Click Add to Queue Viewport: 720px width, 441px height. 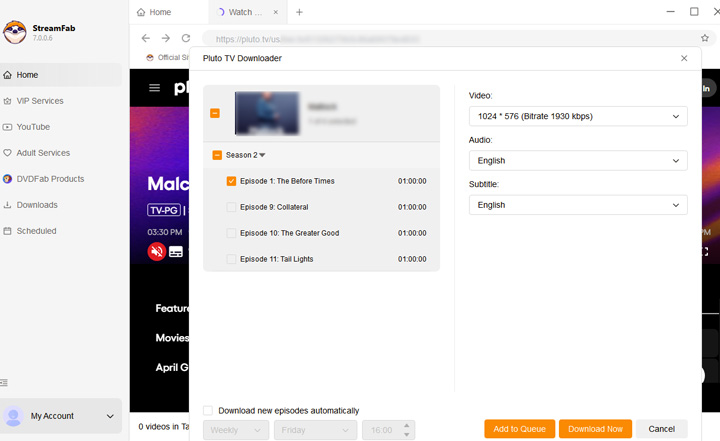[x=519, y=429]
